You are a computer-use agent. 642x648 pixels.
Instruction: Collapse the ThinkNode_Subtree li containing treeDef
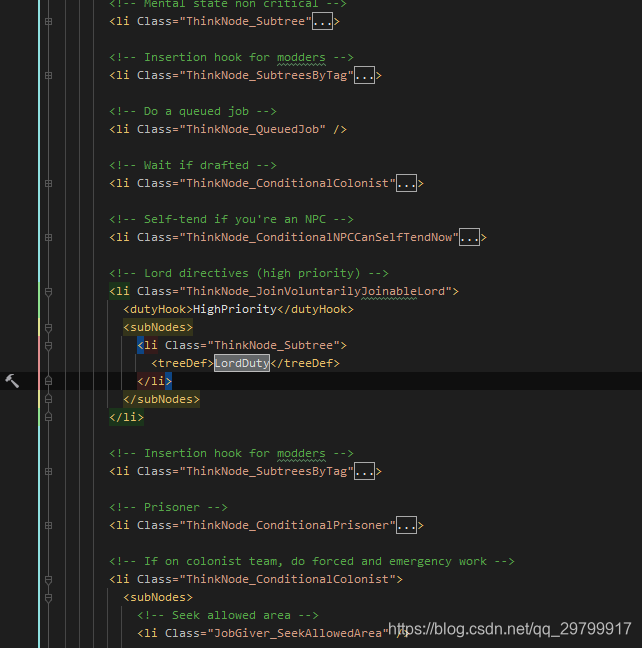click(x=48, y=345)
